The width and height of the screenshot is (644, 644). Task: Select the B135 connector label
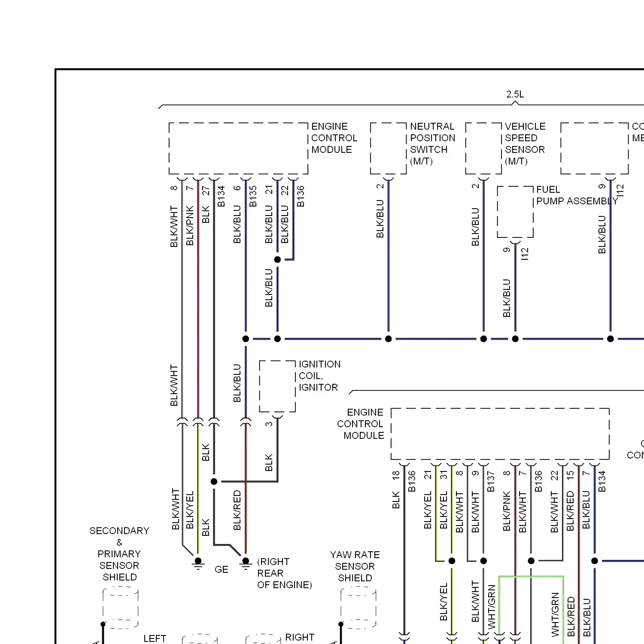pyautogui.click(x=253, y=196)
